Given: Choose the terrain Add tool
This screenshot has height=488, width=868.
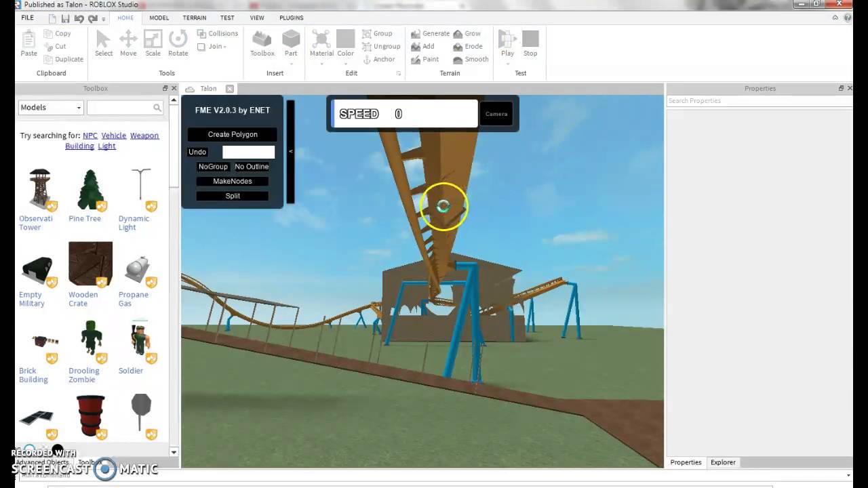Looking at the screenshot, I should click(422, 46).
